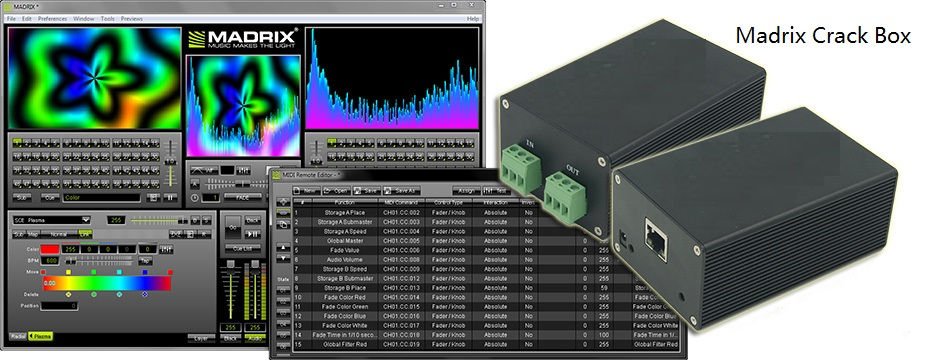Click the left storage master fader
Viewport: 940px width, 360px height.
(171, 163)
